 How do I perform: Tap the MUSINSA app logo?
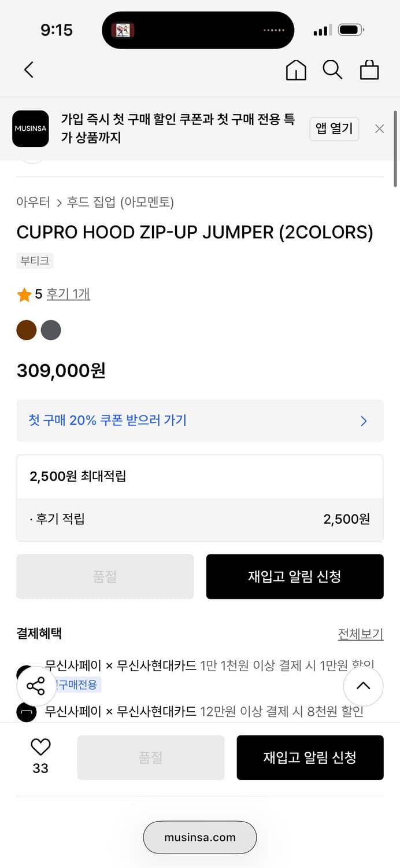31,129
